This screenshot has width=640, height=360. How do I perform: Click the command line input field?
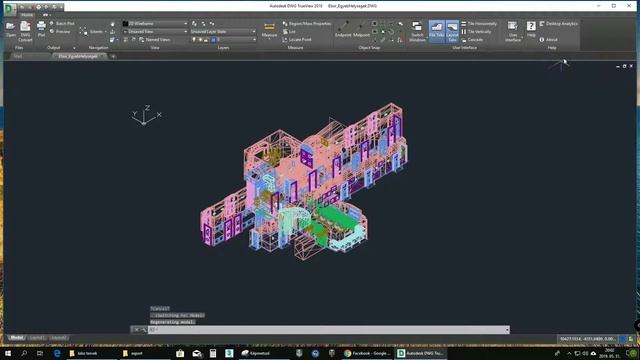pyautogui.click(x=327, y=330)
